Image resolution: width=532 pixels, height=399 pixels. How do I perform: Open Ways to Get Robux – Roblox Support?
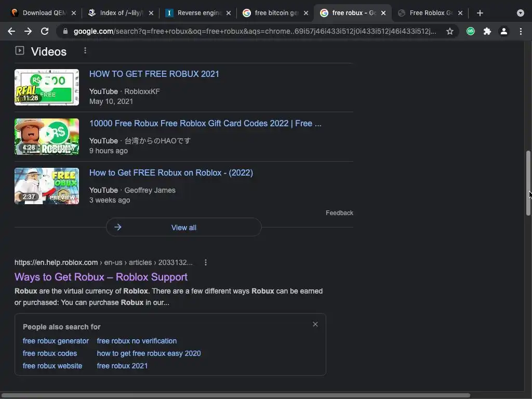point(101,277)
